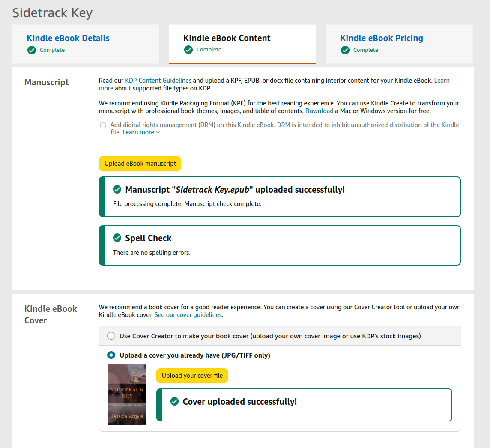Click the Sidetrack Key cover thumbnail
This screenshot has width=490, height=448.
127,394
